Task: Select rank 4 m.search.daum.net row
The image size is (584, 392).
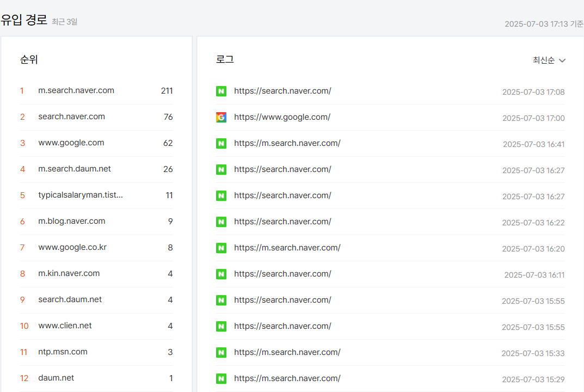Action: click(96, 169)
